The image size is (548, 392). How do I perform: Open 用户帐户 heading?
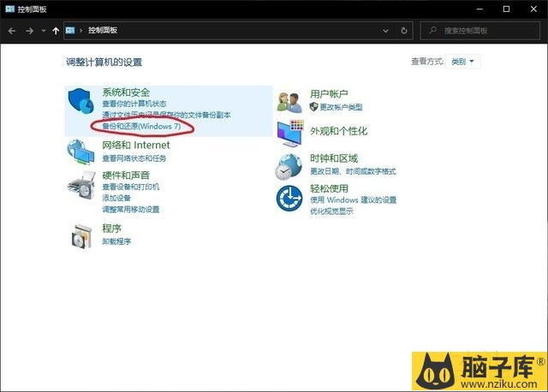point(329,94)
